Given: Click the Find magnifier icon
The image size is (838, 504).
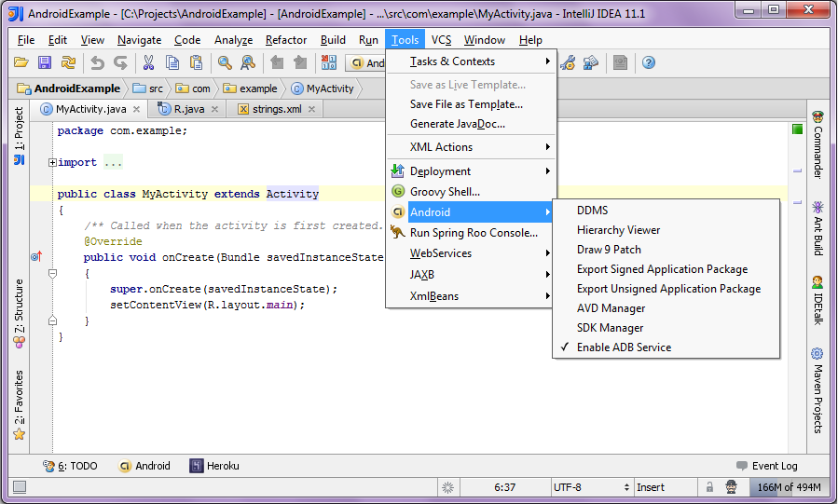Looking at the screenshot, I should [x=225, y=62].
